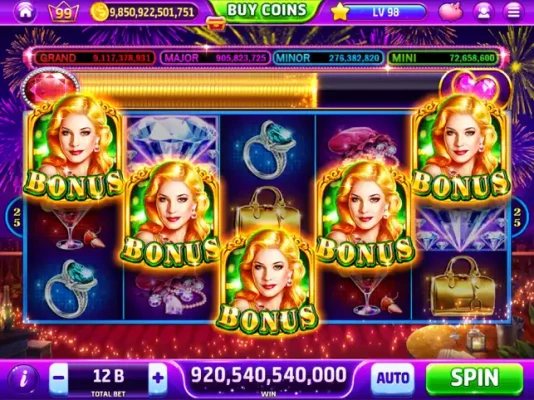
Task: Go to the home lobby icon
Action: coord(26,11)
